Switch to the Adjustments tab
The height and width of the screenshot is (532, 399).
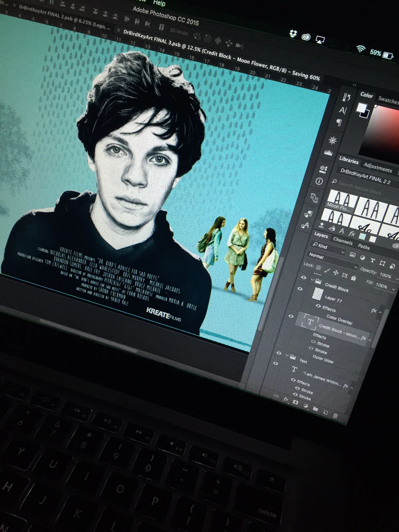coord(378,167)
